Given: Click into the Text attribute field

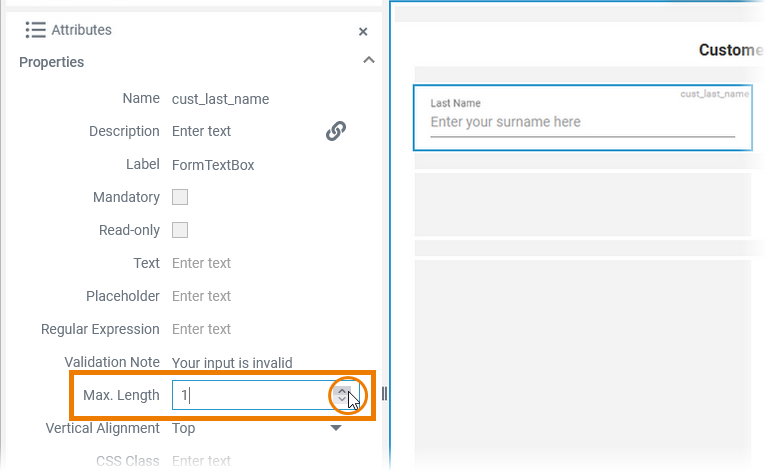Looking at the screenshot, I should [x=250, y=263].
